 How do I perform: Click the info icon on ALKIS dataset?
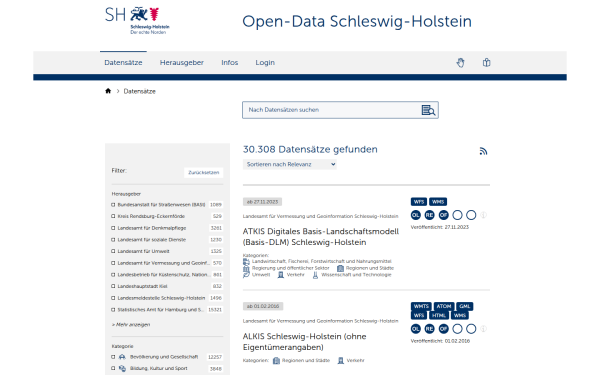483,329
